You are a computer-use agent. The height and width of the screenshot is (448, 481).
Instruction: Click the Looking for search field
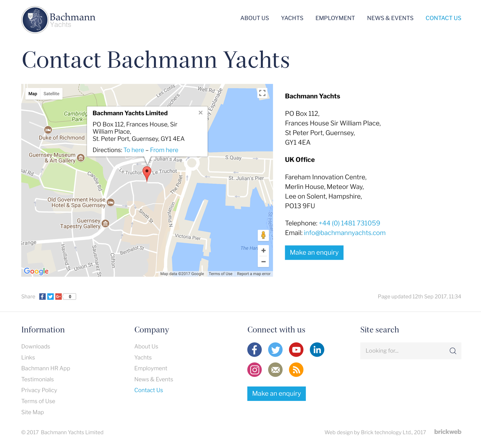coord(404,351)
